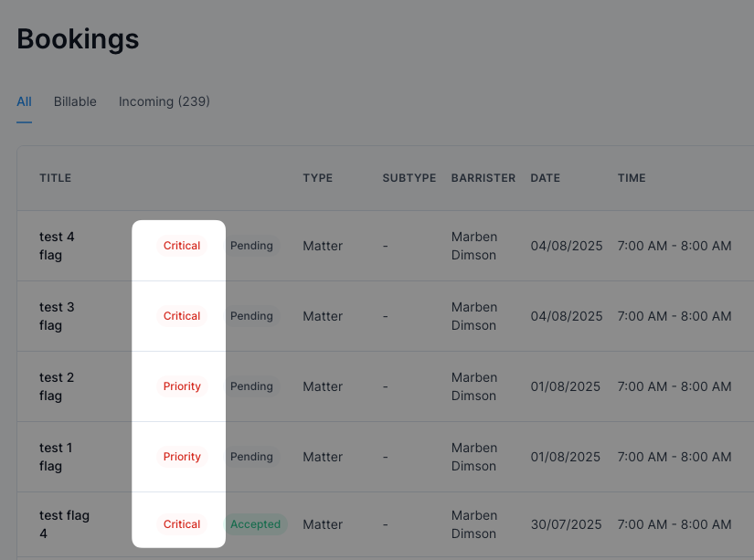Click Pending status badge of test 4 flag

(x=251, y=246)
